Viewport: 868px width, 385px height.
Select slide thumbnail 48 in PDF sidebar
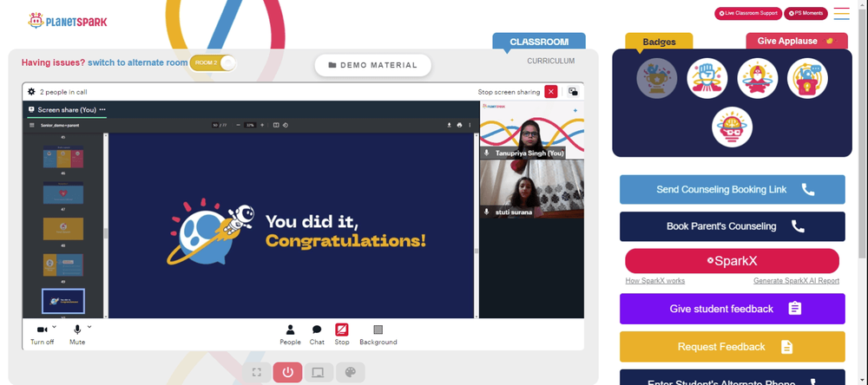click(63, 229)
